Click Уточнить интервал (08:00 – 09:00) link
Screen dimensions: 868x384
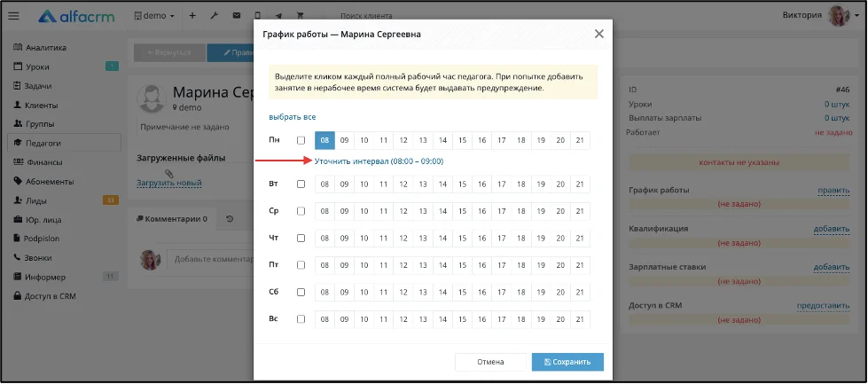(379, 161)
